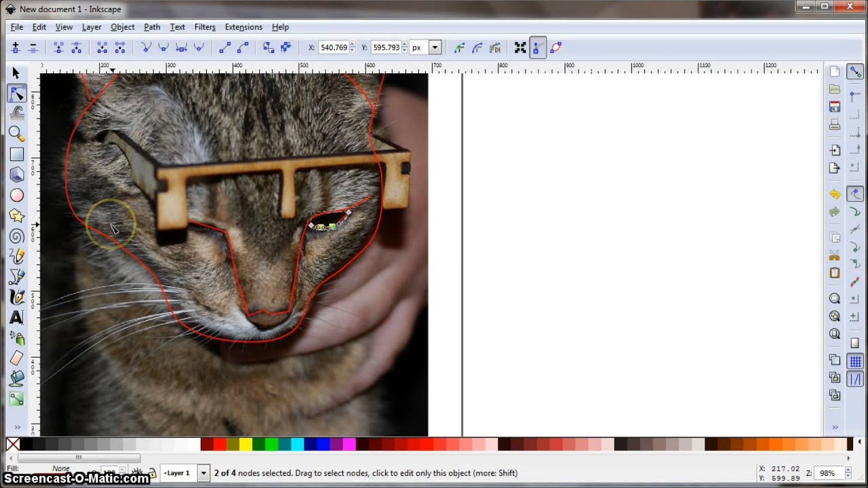This screenshot has height=488, width=868.
Task: Toggle snap to page border
Action: coord(855,344)
